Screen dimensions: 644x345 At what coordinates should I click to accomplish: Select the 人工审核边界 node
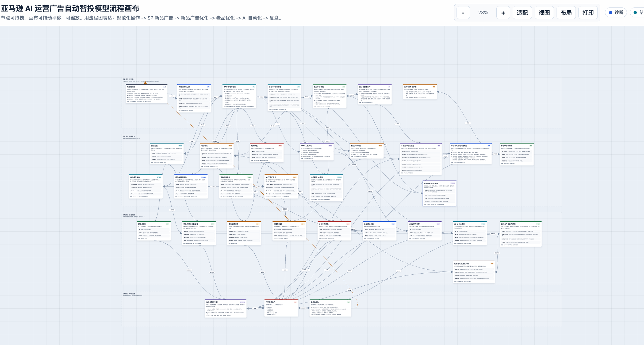coord(281,308)
